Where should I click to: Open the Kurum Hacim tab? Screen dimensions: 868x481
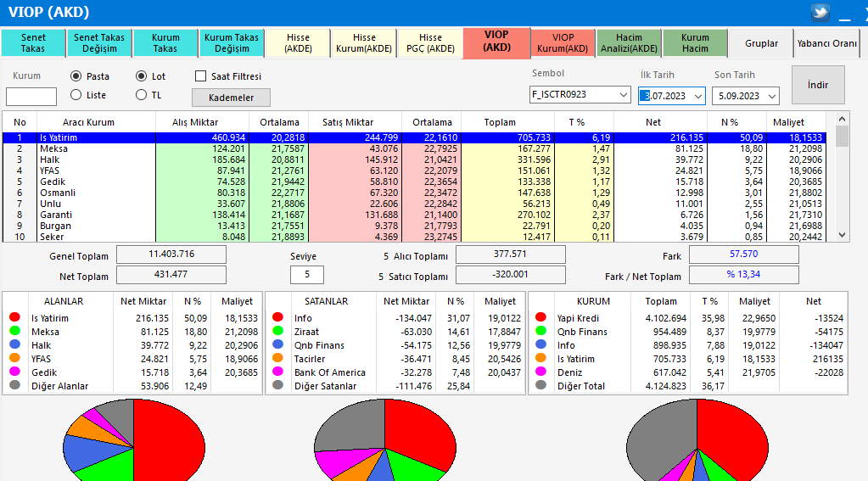coord(695,43)
